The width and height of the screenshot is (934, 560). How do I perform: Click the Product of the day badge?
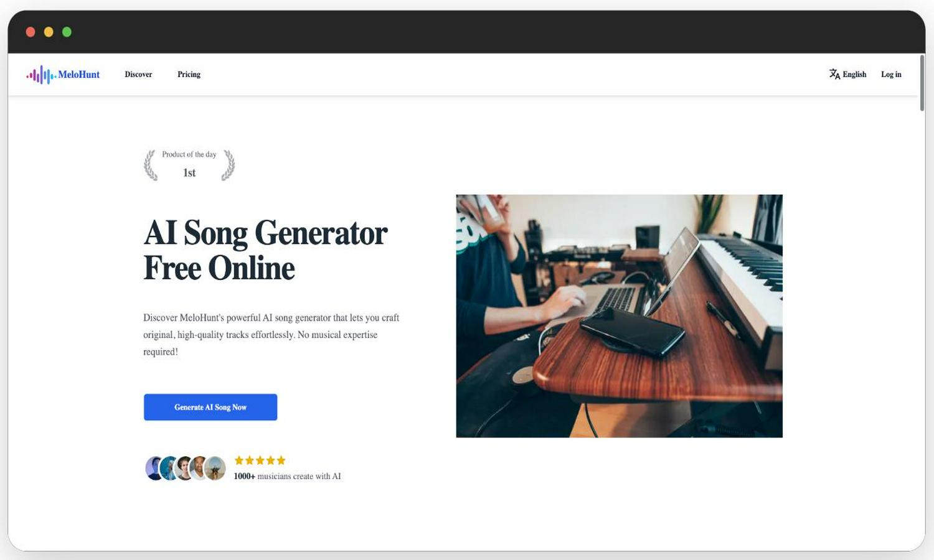pyautogui.click(x=189, y=166)
